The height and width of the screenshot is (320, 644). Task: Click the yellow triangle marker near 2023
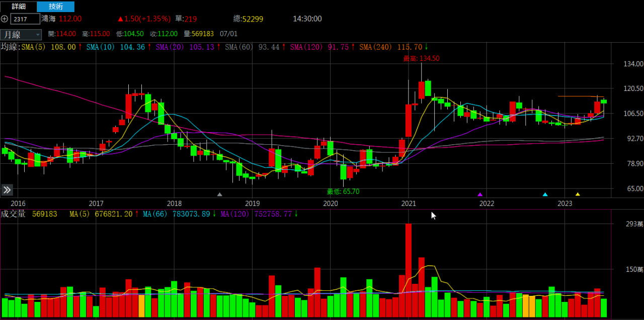pos(578,194)
